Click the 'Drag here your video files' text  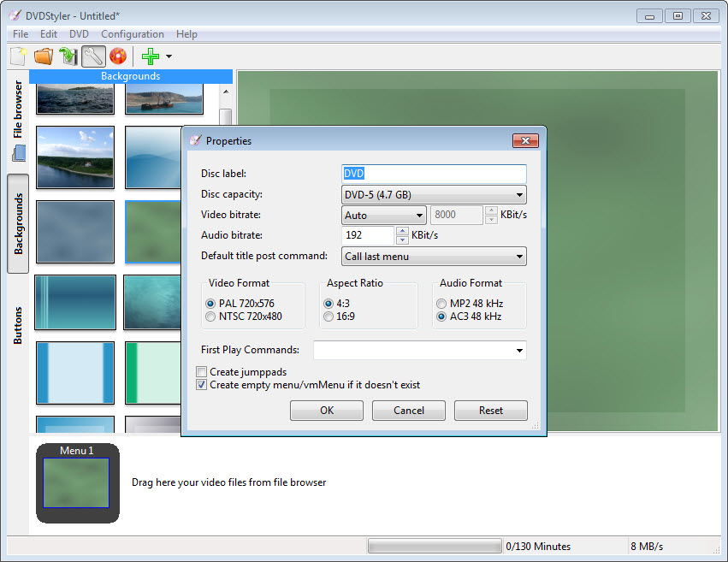pyautogui.click(x=229, y=482)
